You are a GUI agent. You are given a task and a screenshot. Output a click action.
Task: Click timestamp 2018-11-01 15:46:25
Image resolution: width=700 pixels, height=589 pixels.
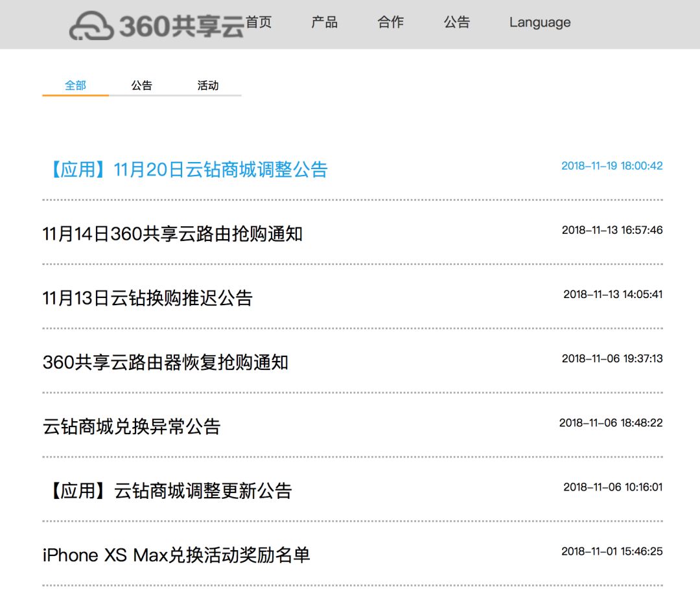coord(612,551)
